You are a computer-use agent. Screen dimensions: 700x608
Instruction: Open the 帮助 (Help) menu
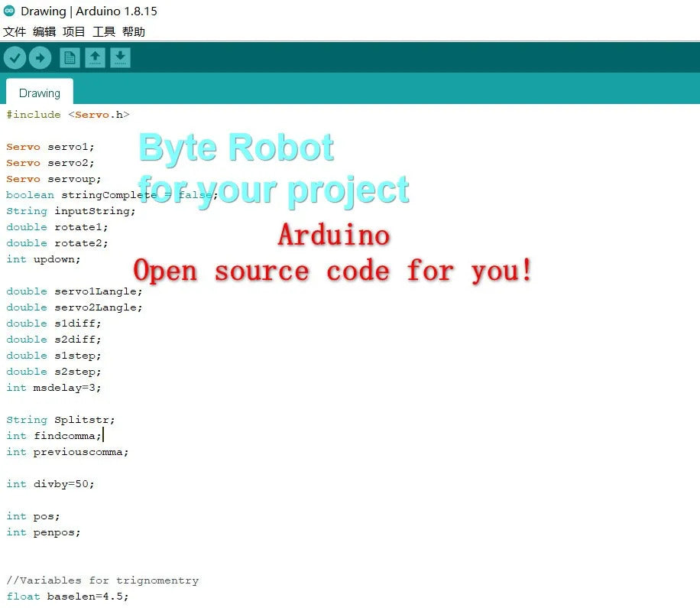[134, 32]
